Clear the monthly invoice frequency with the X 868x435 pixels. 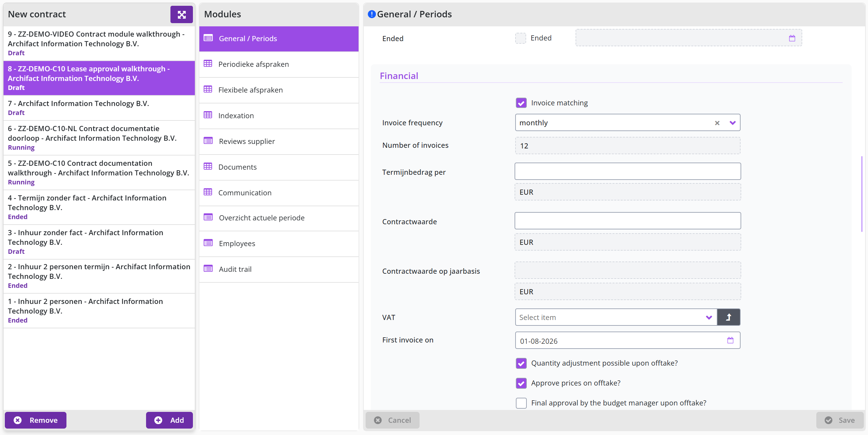click(x=717, y=123)
